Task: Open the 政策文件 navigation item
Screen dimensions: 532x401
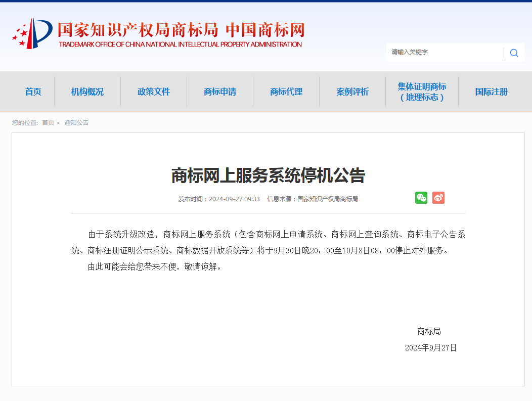Action: (x=154, y=92)
